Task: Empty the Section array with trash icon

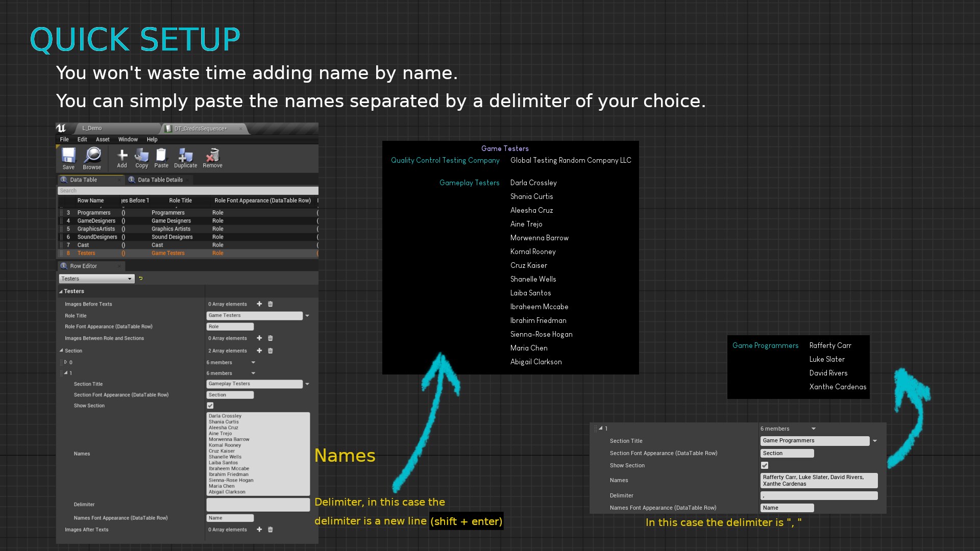Action: (271, 351)
